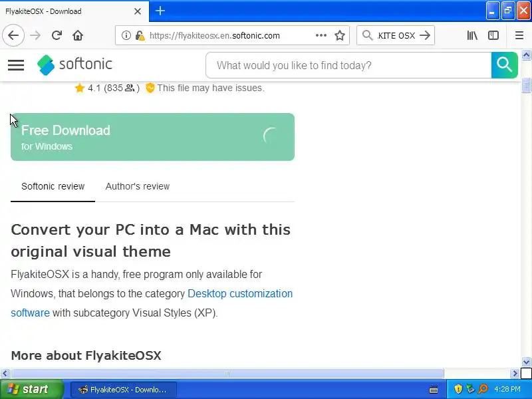Viewport: 532px width, 399px height.
Task: Click the 4:28 PM clock
Action: [x=507, y=389]
